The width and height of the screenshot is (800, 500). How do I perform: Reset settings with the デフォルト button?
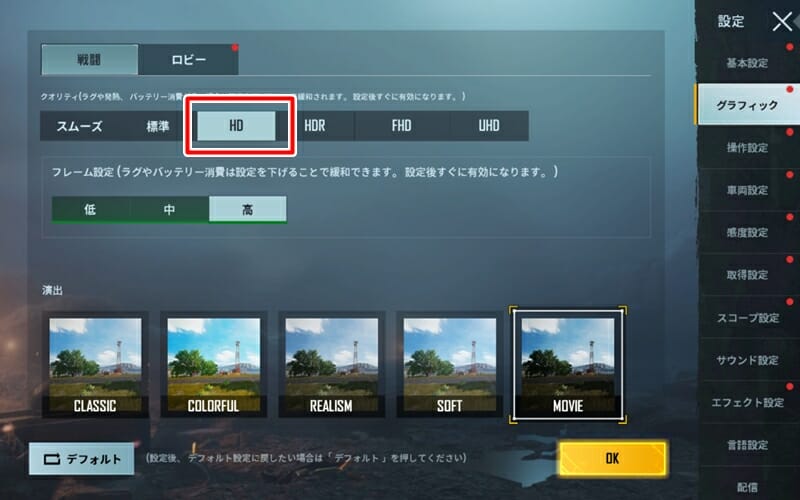82,459
